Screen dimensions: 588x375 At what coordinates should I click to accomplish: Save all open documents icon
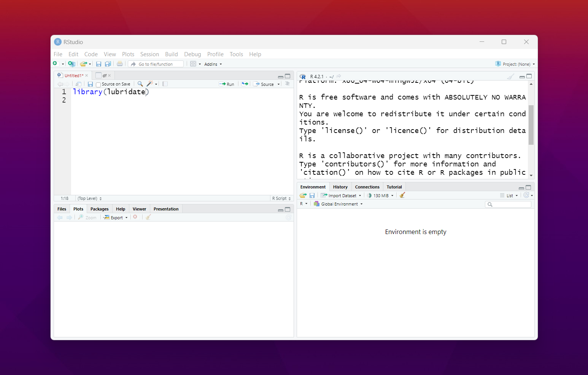click(108, 64)
